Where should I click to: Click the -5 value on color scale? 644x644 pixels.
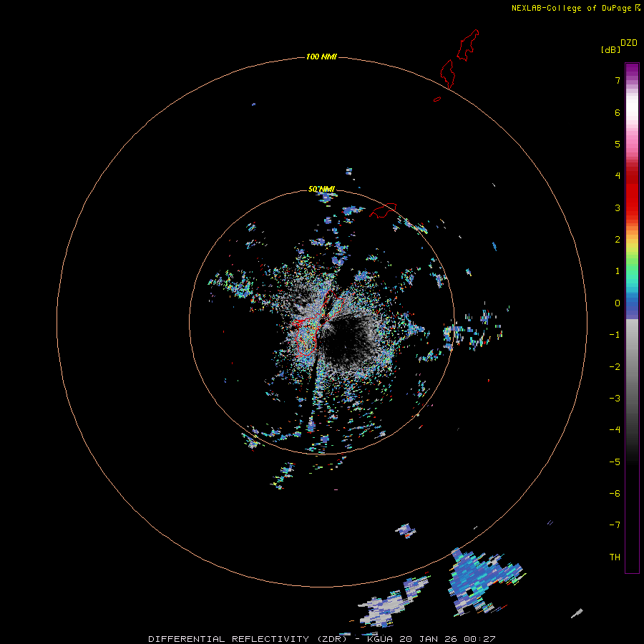(615, 462)
